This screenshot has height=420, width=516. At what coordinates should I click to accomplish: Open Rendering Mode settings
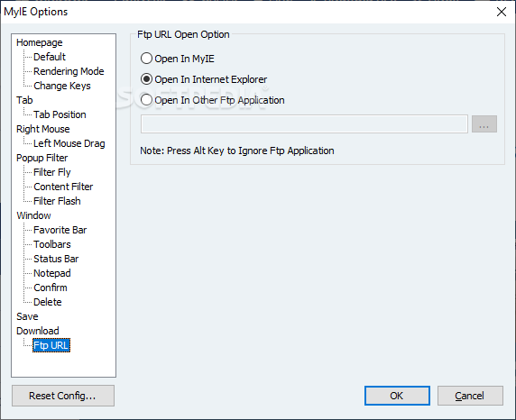click(x=69, y=71)
